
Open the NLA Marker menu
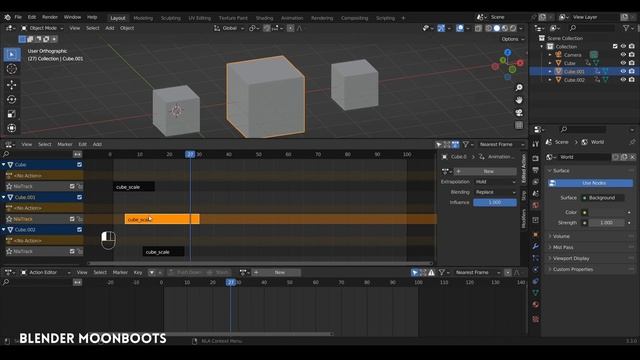pos(64,144)
